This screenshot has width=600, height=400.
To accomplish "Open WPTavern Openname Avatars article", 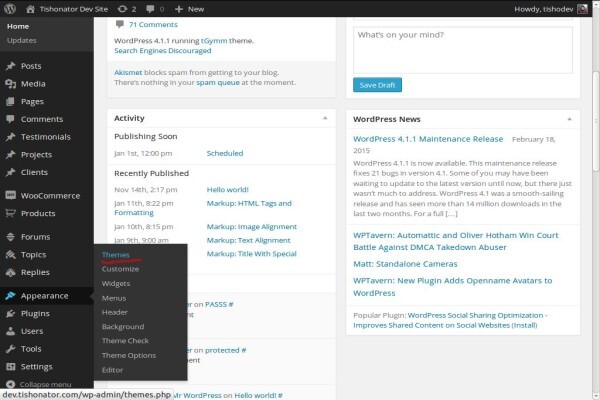I will [452, 287].
